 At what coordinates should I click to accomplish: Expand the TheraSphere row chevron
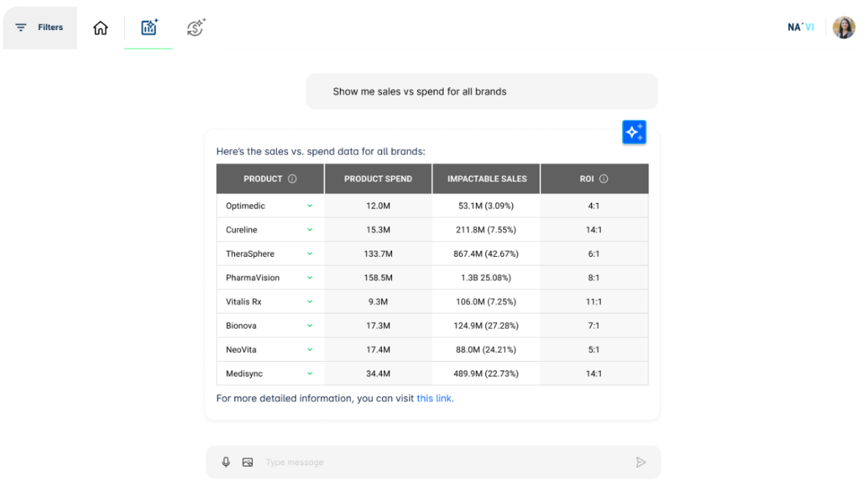(x=310, y=254)
